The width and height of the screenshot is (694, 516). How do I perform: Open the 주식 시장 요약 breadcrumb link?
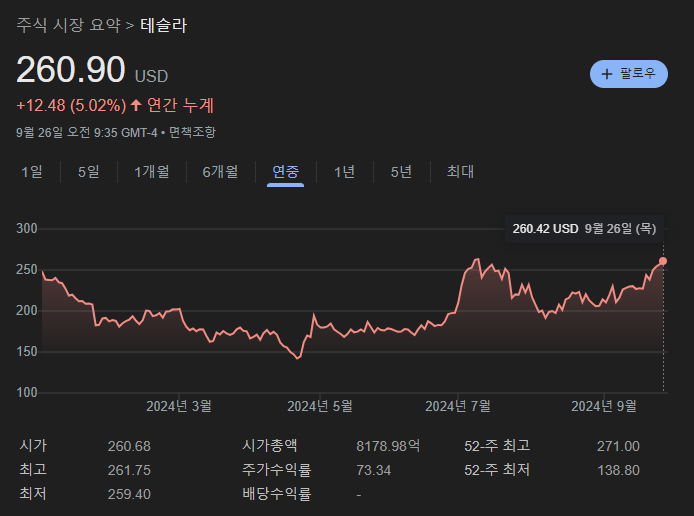[68, 25]
